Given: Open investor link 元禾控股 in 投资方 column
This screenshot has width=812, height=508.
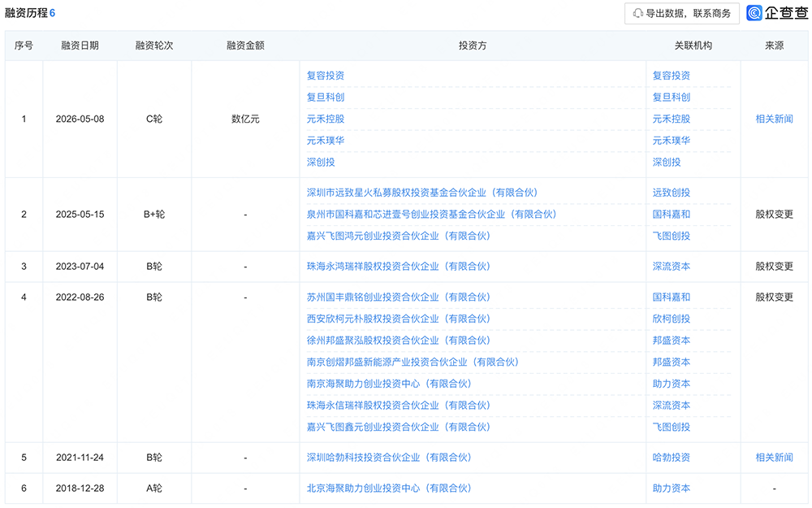Looking at the screenshot, I should click(x=326, y=119).
